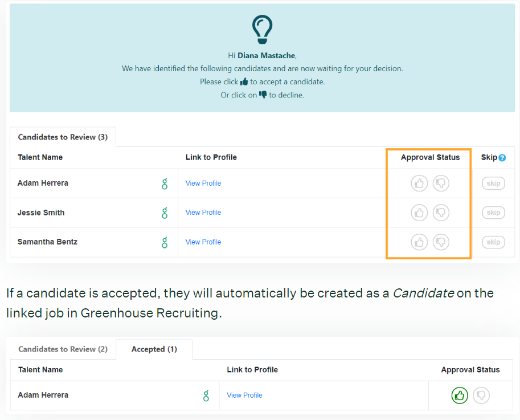Approve Jessie Smith with thumbs up
The image size is (520, 420).
click(x=419, y=213)
